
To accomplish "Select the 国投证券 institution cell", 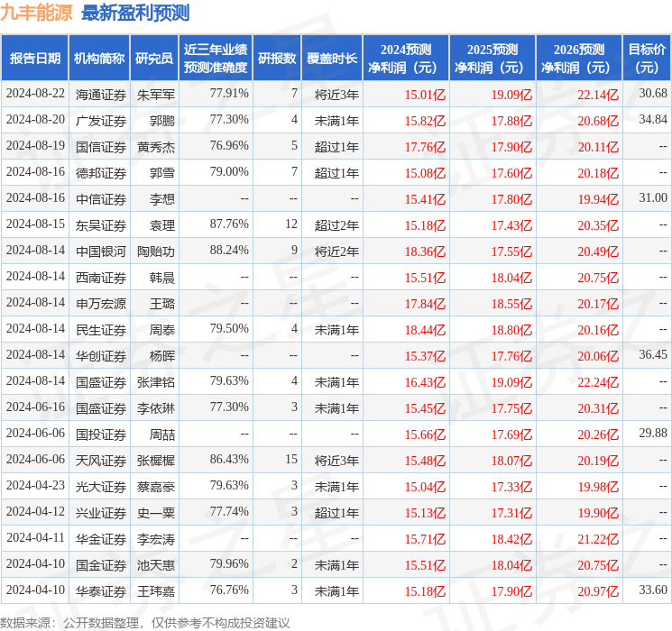I will [101, 434].
